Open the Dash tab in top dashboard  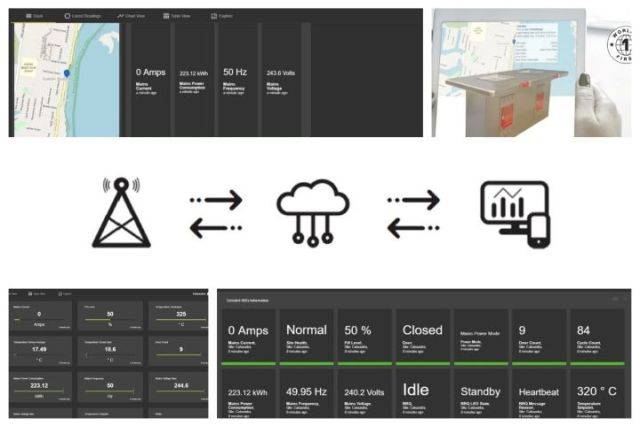tap(35, 16)
